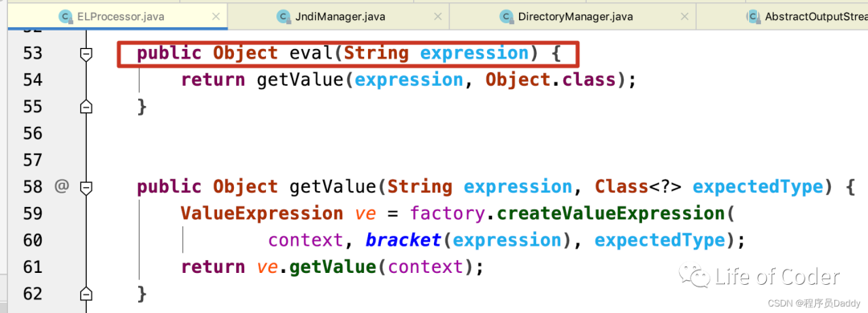Click the AbstractOutputStream class icon
Viewport: 868px width, 313px height.
(753, 17)
